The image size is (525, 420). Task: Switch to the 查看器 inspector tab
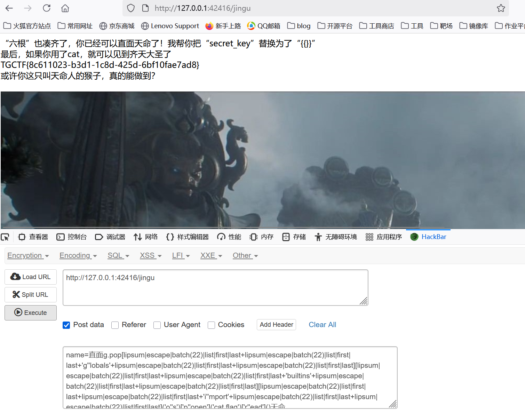(33, 237)
